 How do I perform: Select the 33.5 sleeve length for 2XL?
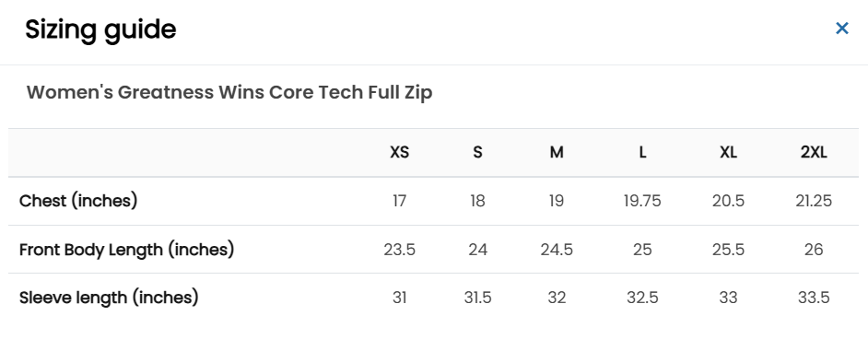pos(814,298)
